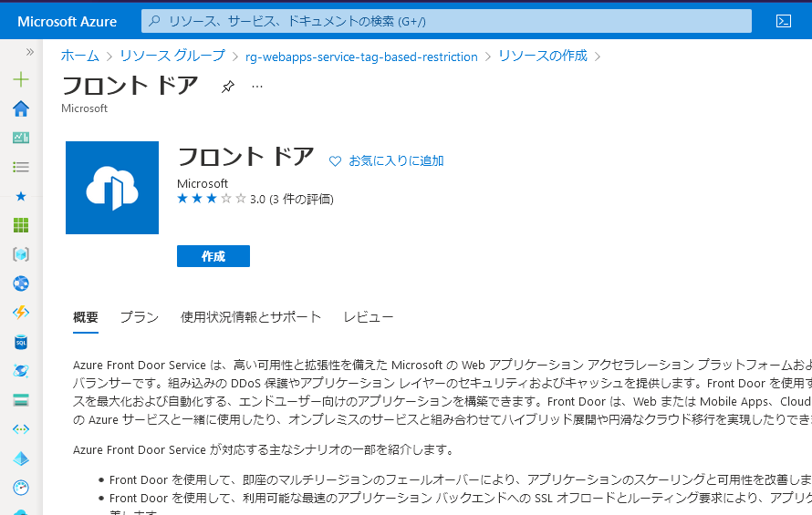Click the blue 作成 button
Screen dimensions: 812x515
coord(213,256)
